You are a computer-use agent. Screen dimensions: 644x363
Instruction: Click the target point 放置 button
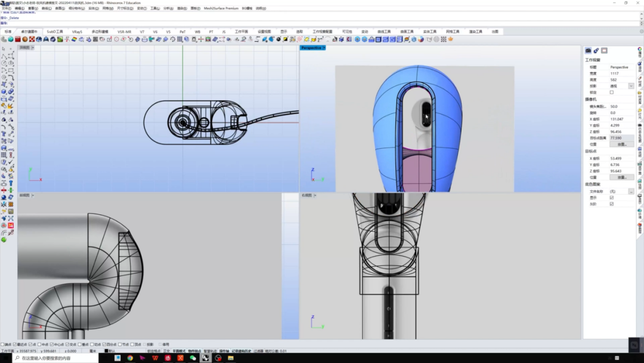click(621, 177)
